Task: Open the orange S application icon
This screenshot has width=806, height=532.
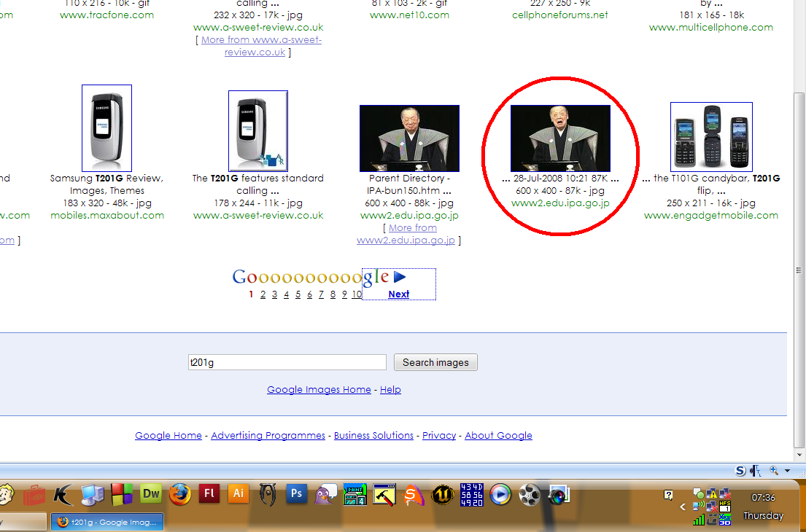Action: 413,495
